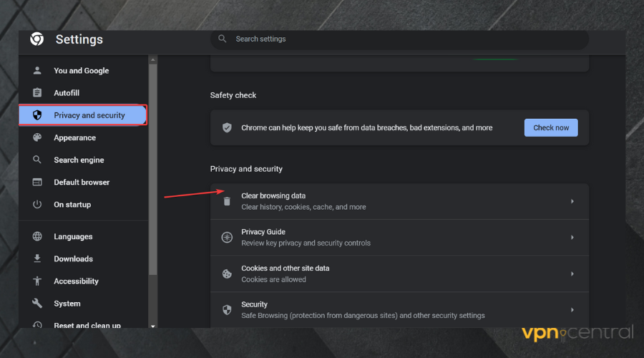The image size is (644, 358).
Task: Open the Autofill settings section
Action: click(x=84, y=93)
